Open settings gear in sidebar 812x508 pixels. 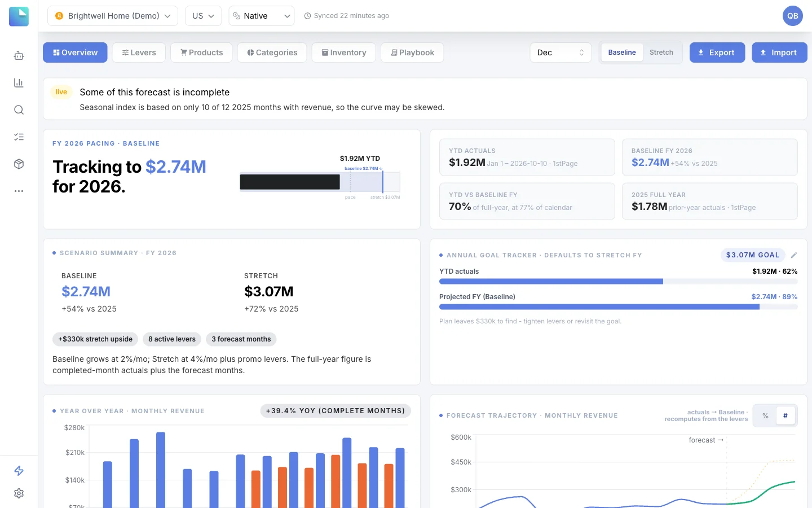tap(19, 493)
